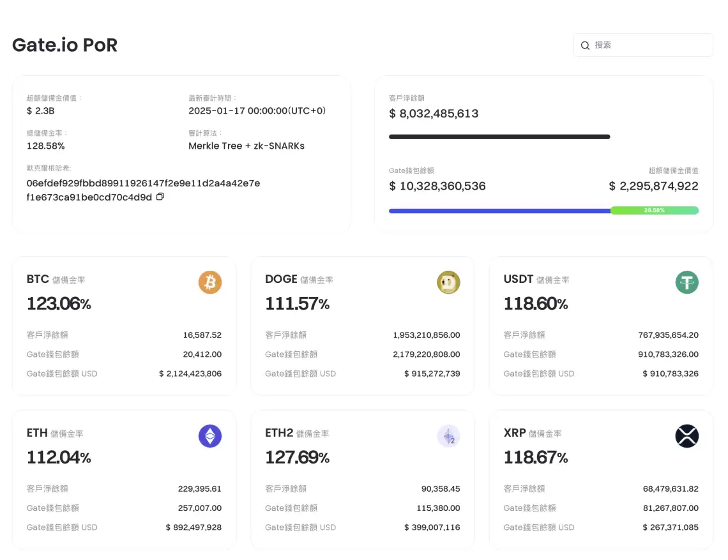Click the ETH Ethereum icon
728x560 pixels.
(x=210, y=435)
